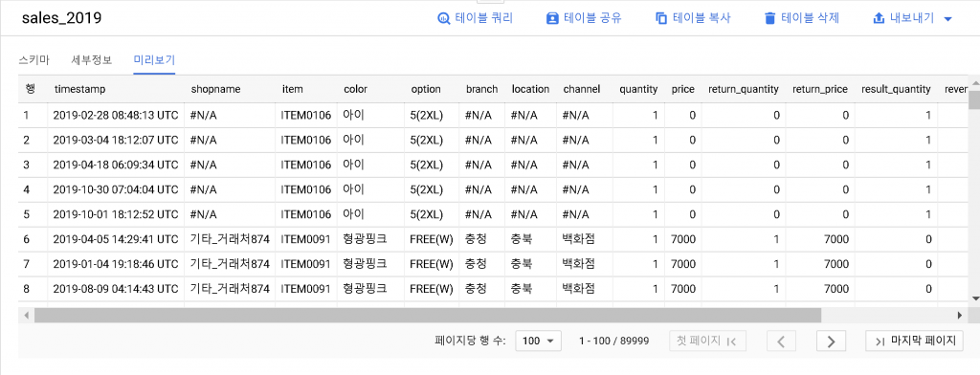
Task: Click the delete table trash icon
Action: 769,18
